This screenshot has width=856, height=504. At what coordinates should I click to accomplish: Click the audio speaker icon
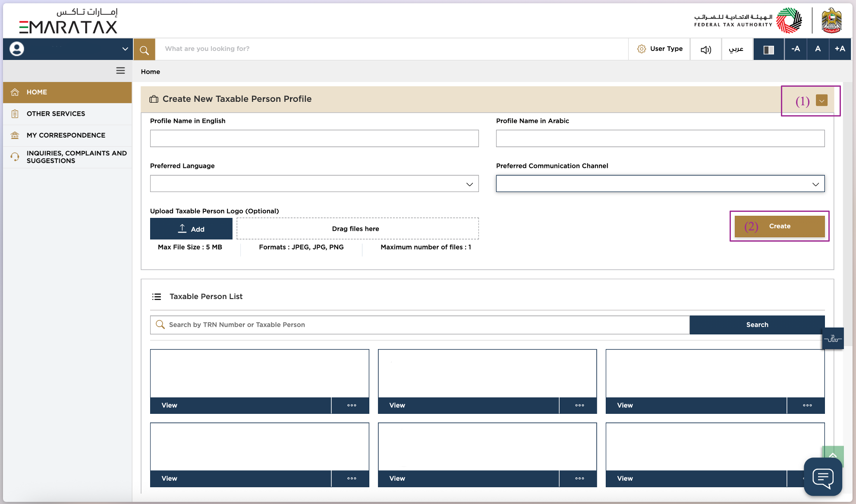click(705, 50)
